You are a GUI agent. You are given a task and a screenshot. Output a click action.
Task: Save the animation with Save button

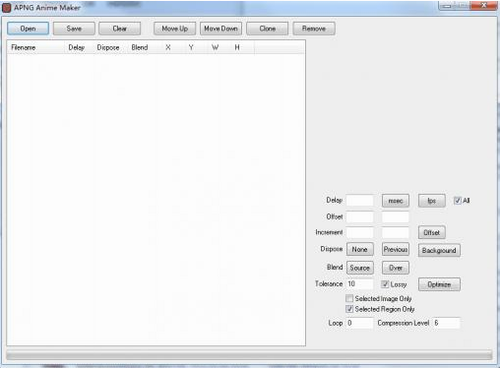74,29
